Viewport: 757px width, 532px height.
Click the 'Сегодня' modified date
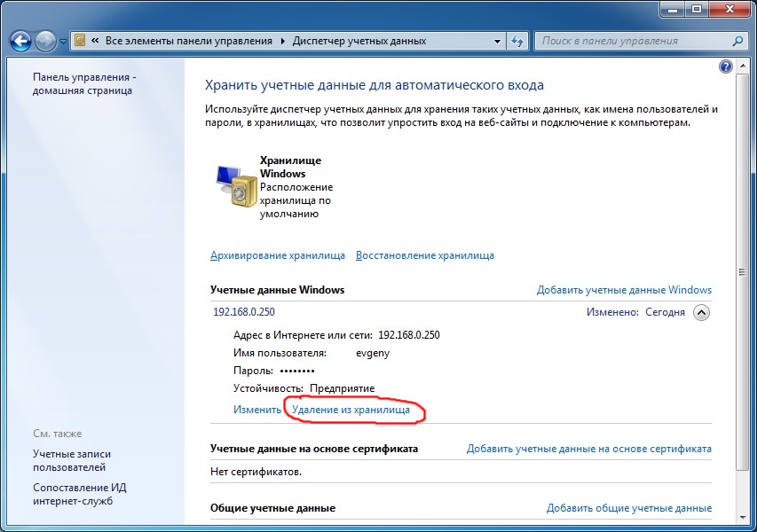(x=665, y=312)
